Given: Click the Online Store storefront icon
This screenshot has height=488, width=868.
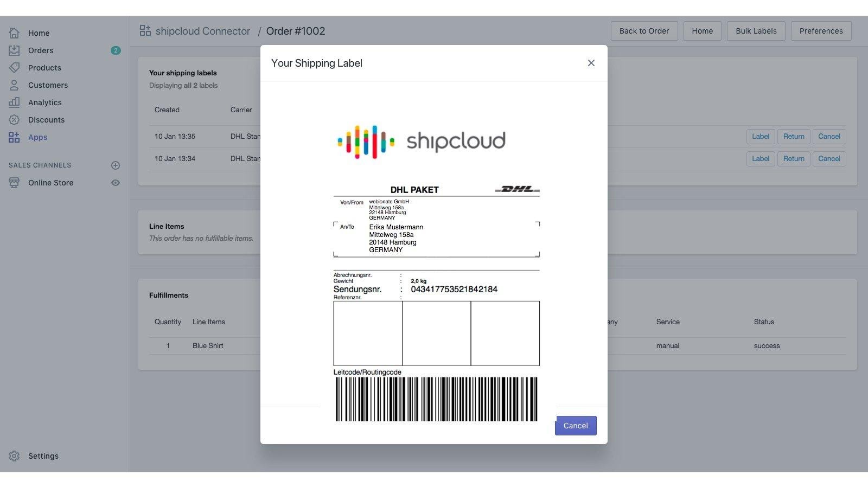Looking at the screenshot, I should pyautogui.click(x=14, y=183).
